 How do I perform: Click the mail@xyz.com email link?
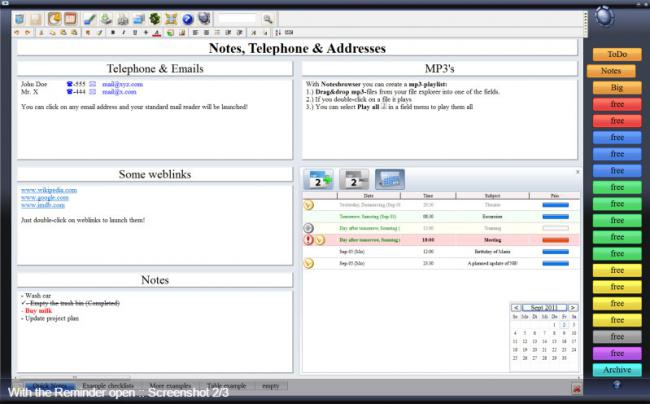coord(122,84)
